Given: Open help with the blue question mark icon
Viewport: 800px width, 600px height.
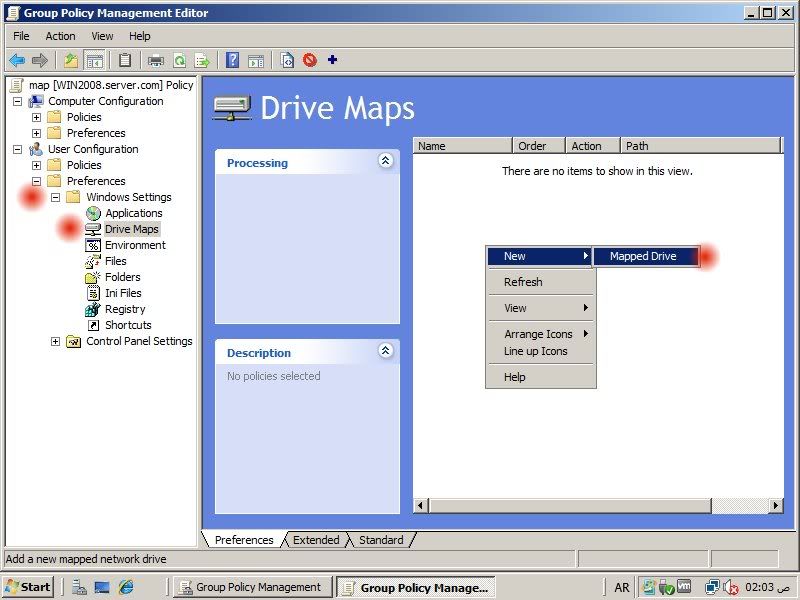Looking at the screenshot, I should click(x=233, y=60).
